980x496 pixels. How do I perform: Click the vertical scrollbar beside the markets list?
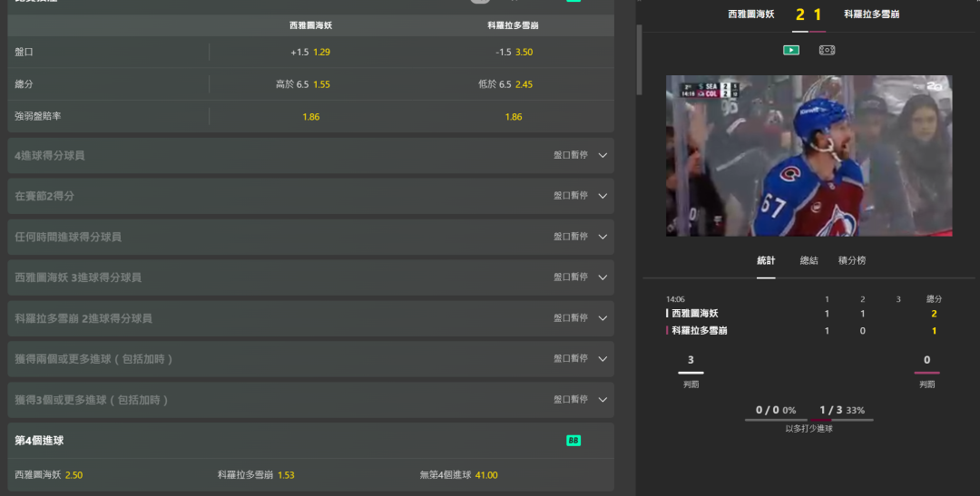coord(639,59)
